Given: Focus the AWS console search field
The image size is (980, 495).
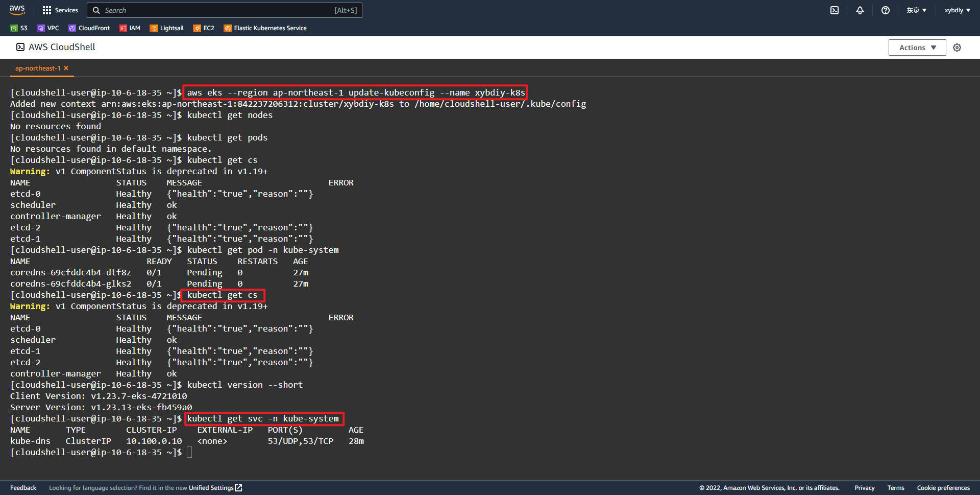Looking at the screenshot, I should 225,10.
